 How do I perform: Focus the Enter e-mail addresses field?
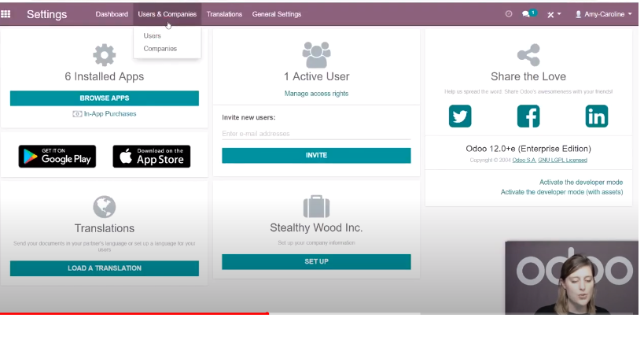316,134
